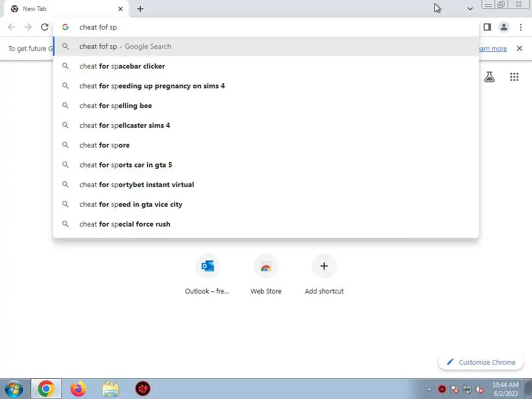Open Chrome's three-dot menu
Image resolution: width=532 pixels, height=399 pixels.
click(x=521, y=27)
